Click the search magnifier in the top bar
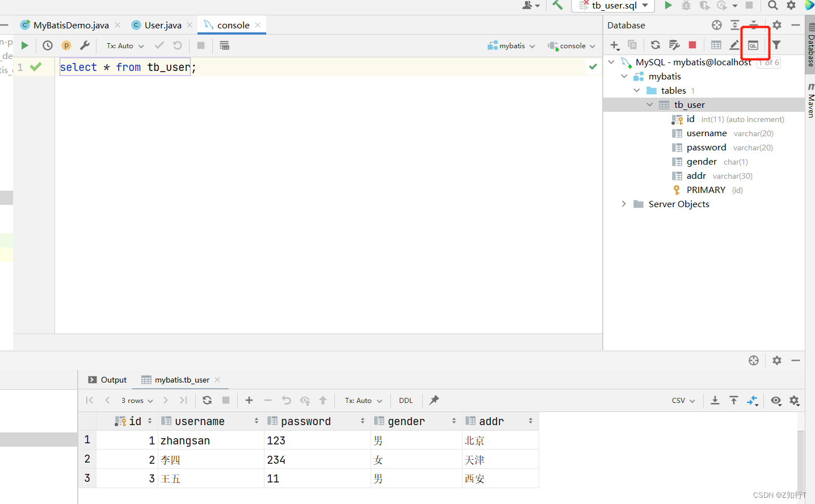This screenshot has height=504, width=815. click(773, 5)
